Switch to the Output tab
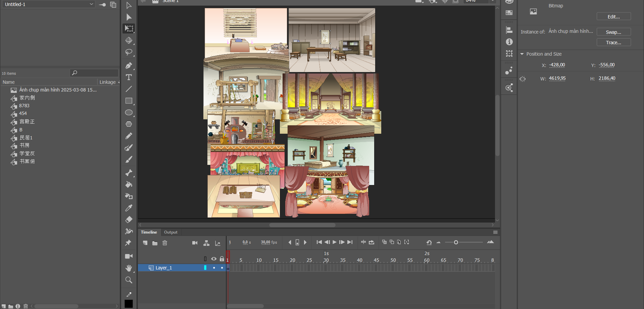Screen dimensions: 644x309 [170, 232]
